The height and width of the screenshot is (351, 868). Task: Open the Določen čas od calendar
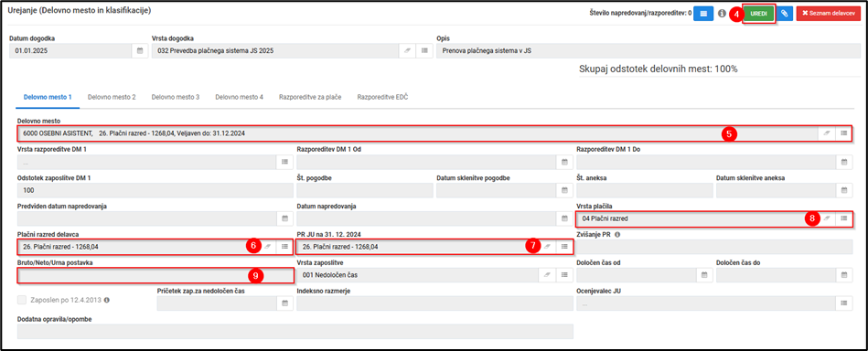point(704,274)
